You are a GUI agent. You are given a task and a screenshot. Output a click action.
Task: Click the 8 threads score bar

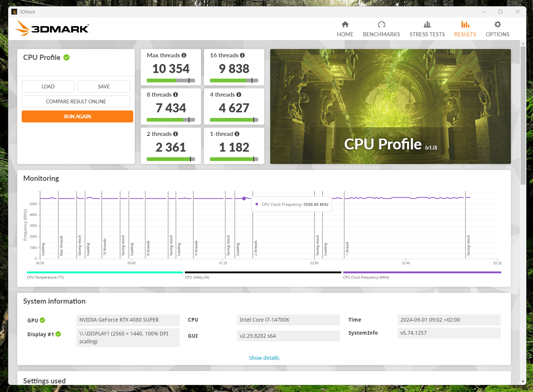171,120
